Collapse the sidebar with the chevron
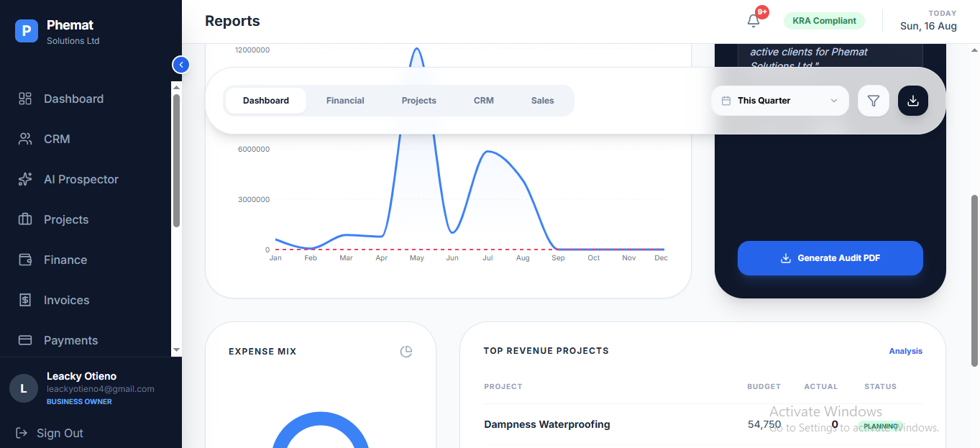The image size is (980, 448). point(181,65)
